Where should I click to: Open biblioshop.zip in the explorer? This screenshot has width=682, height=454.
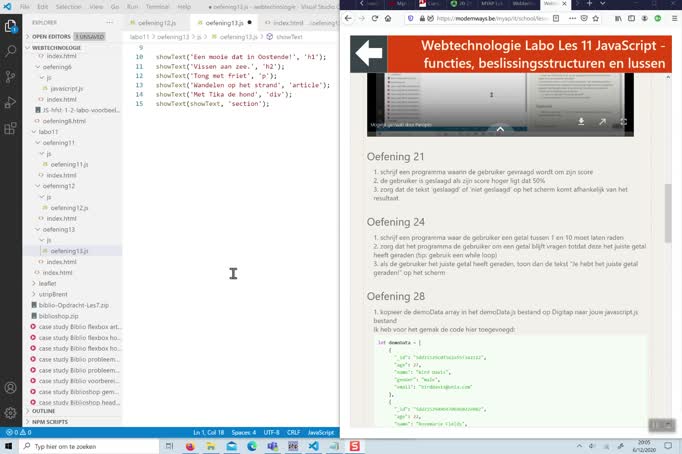click(62, 316)
